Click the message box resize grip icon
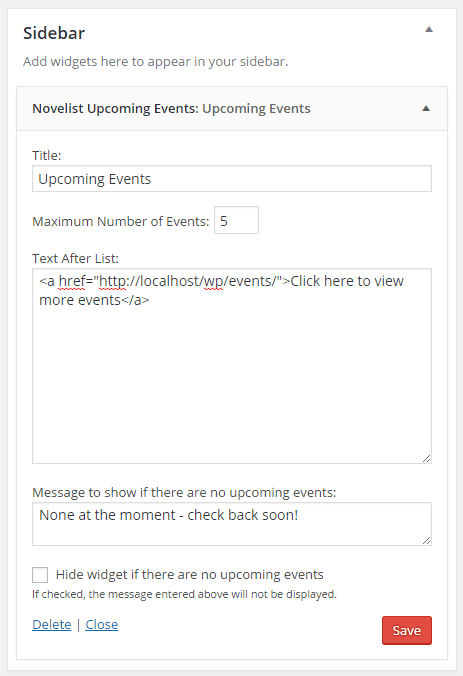Screen dimensions: 463x676 tap(426, 540)
